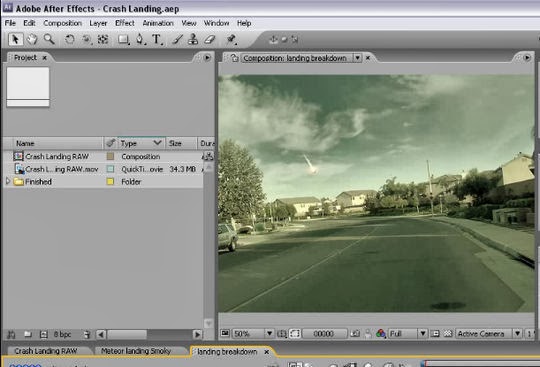This screenshot has height=367, width=540.
Task: Open the Animation menu
Action: click(158, 23)
